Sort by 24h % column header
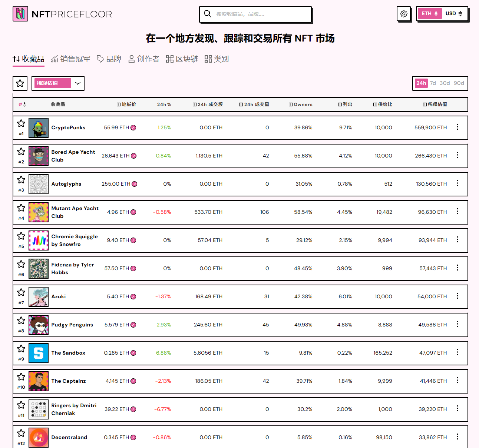479x448 pixels. (164, 104)
